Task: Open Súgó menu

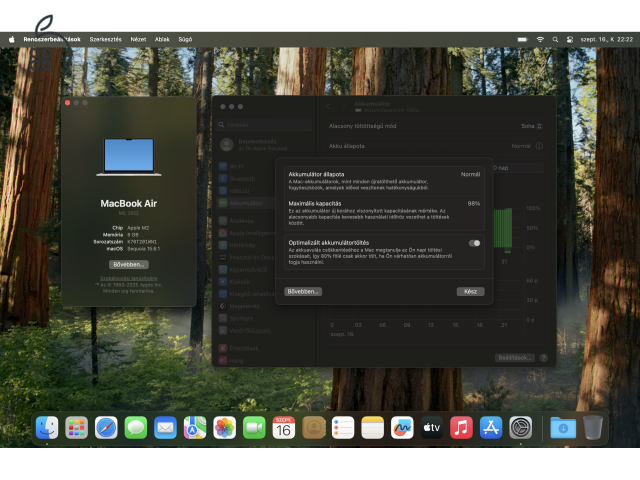Action: [x=185, y=40]
